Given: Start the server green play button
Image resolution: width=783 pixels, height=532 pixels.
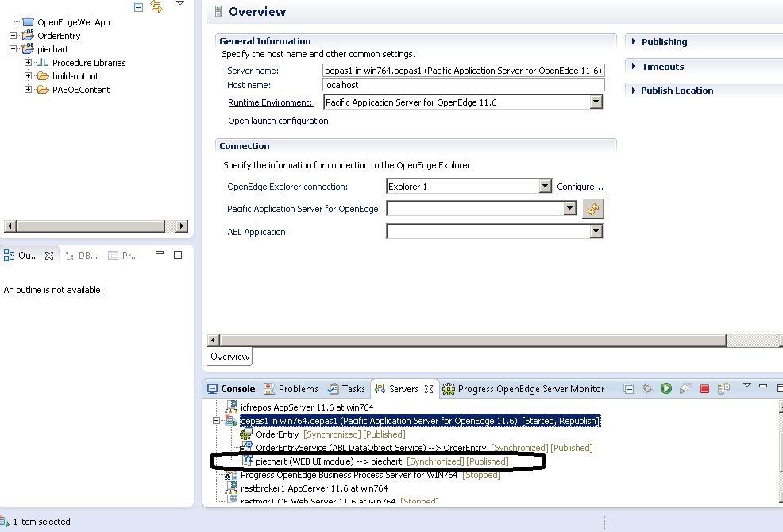Looking at the screenshot, I should (666, 388).
